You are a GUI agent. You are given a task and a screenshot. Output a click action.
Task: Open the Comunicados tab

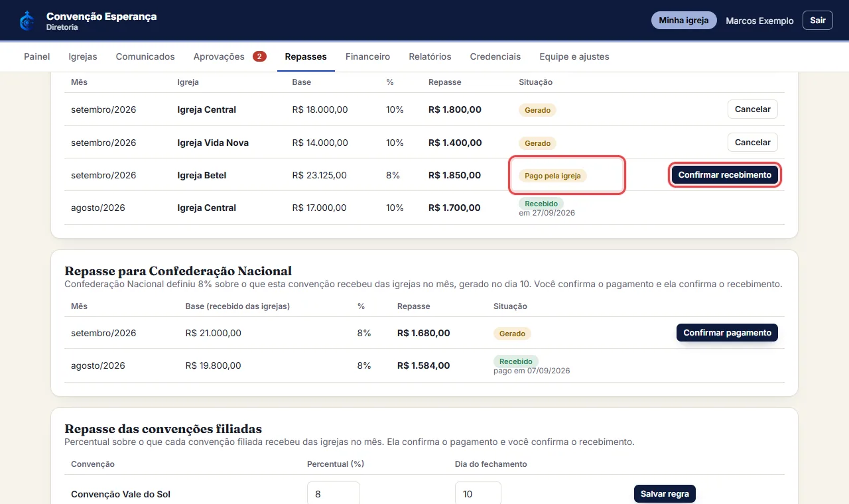(145, 56)
